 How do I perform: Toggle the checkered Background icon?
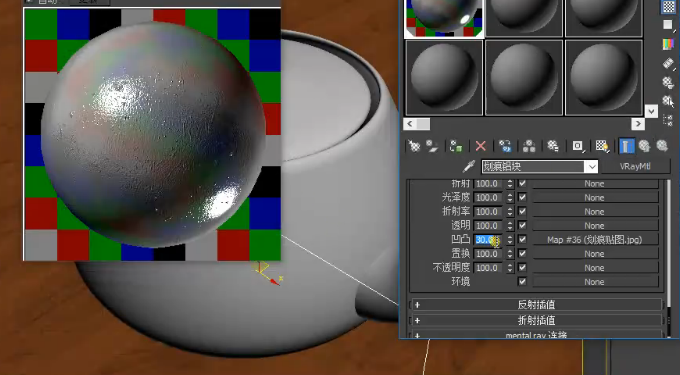click(x=668, y=7)
